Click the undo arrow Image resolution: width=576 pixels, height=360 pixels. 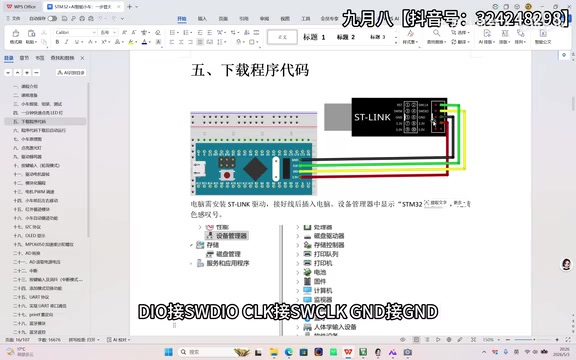[x=100, y=18]
